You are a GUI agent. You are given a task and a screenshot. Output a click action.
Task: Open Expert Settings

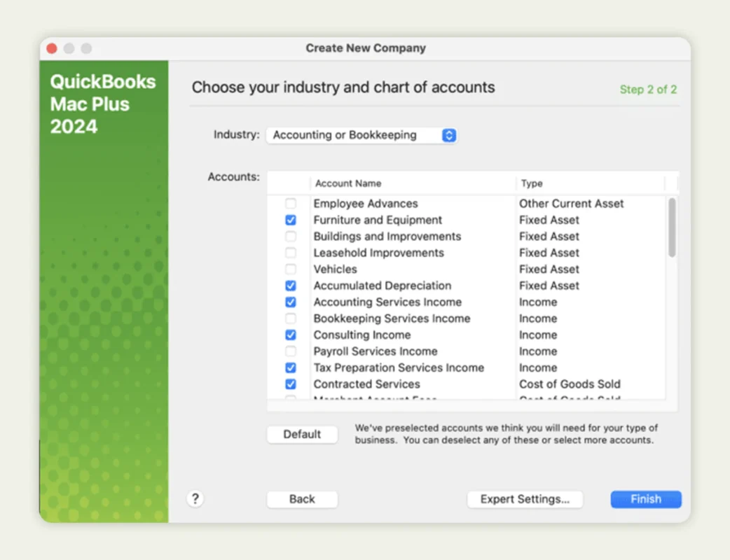pyautogui.click(x=525, y=499)
